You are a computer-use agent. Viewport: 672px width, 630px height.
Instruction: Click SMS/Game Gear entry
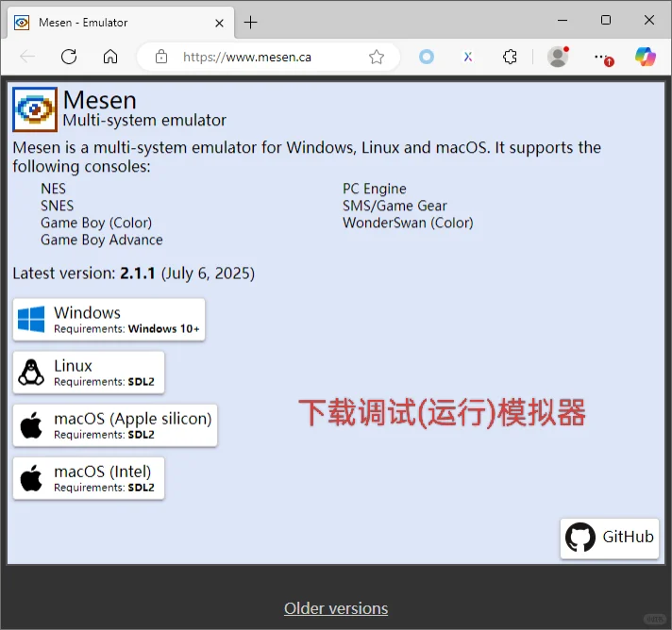395,206
